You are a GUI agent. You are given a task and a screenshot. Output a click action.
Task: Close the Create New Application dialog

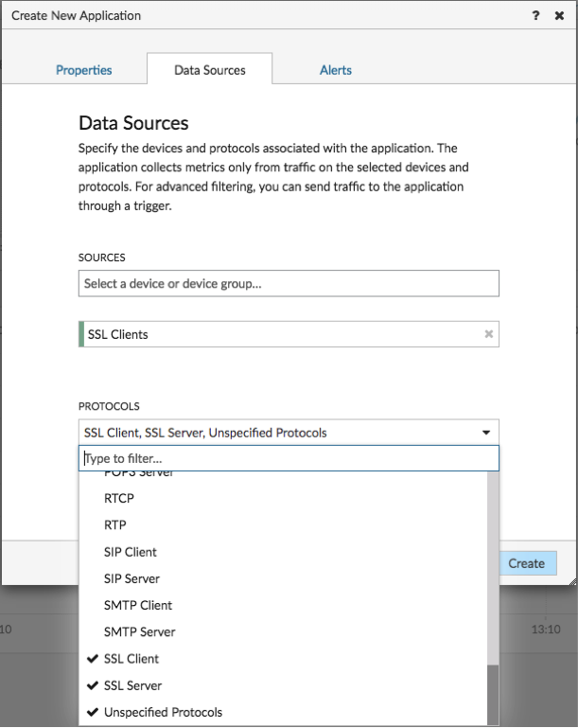pos(559,15)
